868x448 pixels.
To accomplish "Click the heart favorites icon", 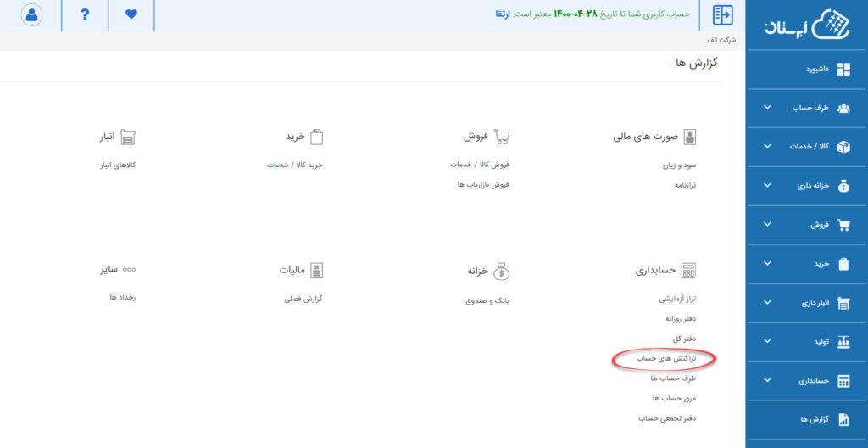I will click(131, 15).
